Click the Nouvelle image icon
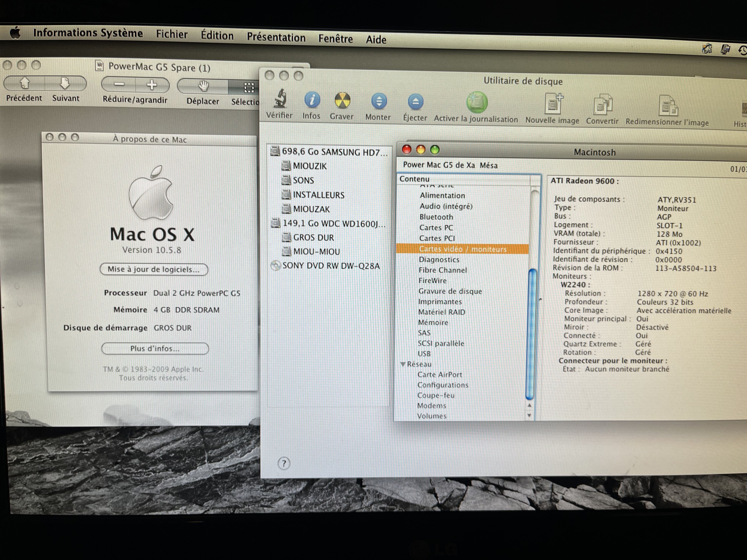Screen dimensions: 747x560 point(553,104)
